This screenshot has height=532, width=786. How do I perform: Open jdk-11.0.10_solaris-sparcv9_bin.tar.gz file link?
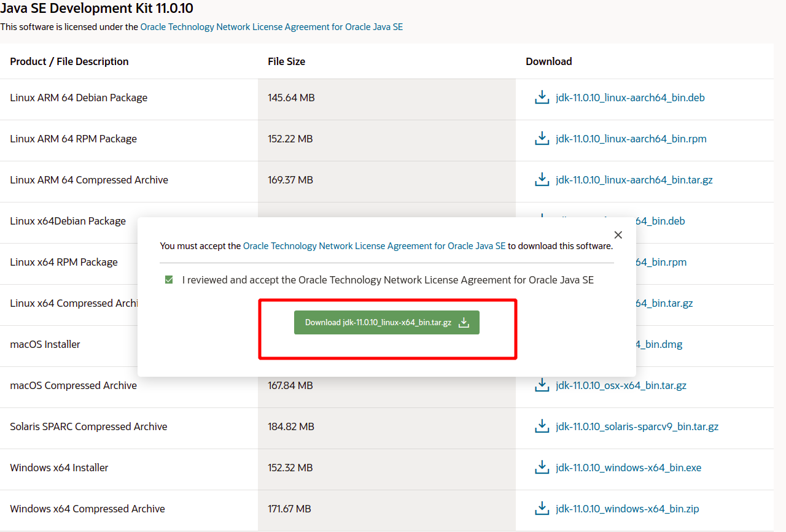coord(637,426)
